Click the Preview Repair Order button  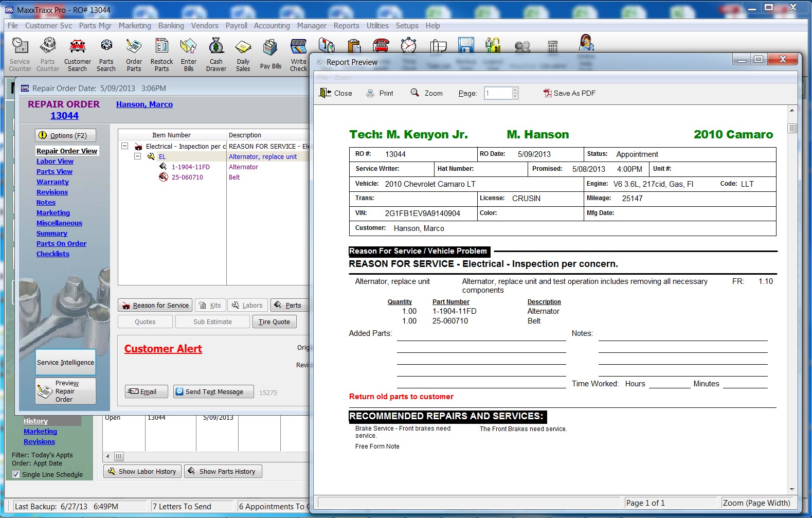click(x=65, y=391)
